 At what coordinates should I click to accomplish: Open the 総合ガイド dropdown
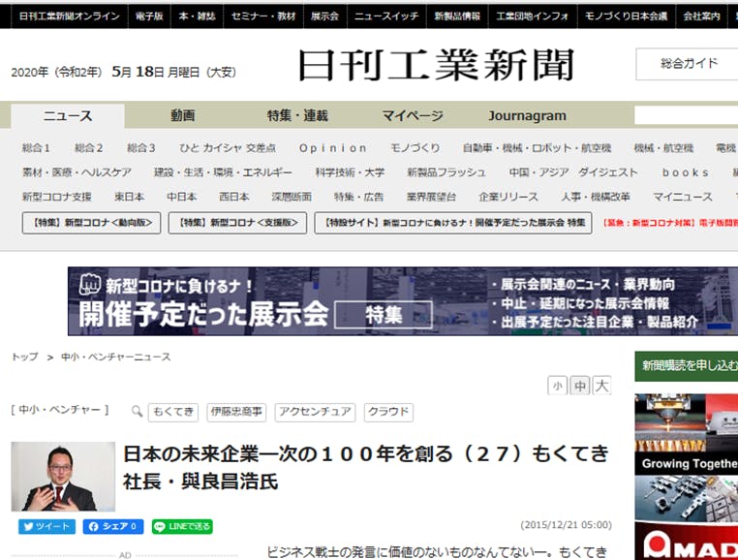tap(688, 64)
